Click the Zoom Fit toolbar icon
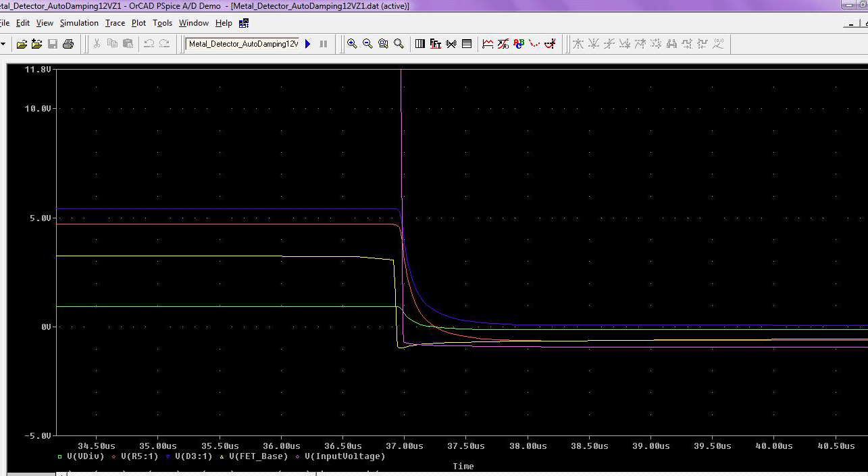 click(399, 44)
